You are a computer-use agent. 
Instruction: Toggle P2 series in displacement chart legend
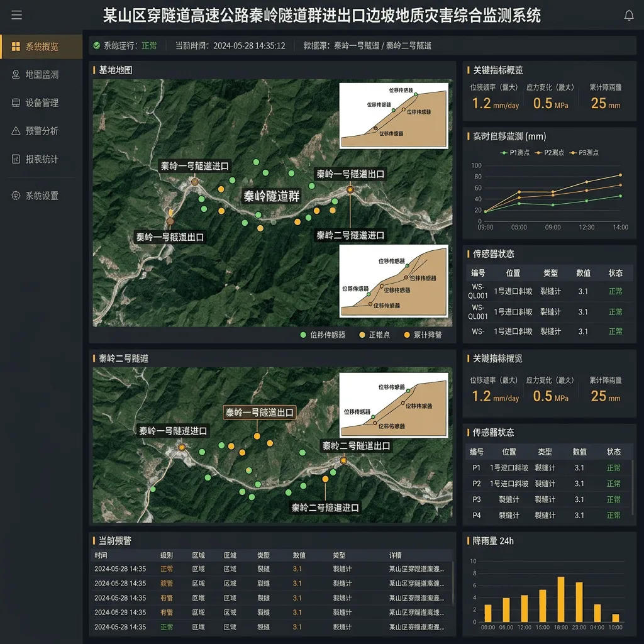550,153
